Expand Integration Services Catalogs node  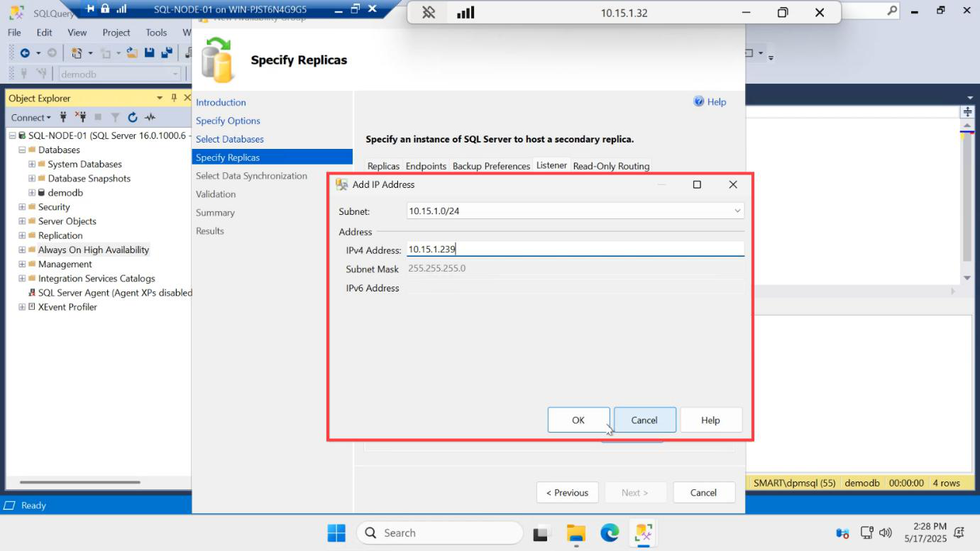coord(22,279)
